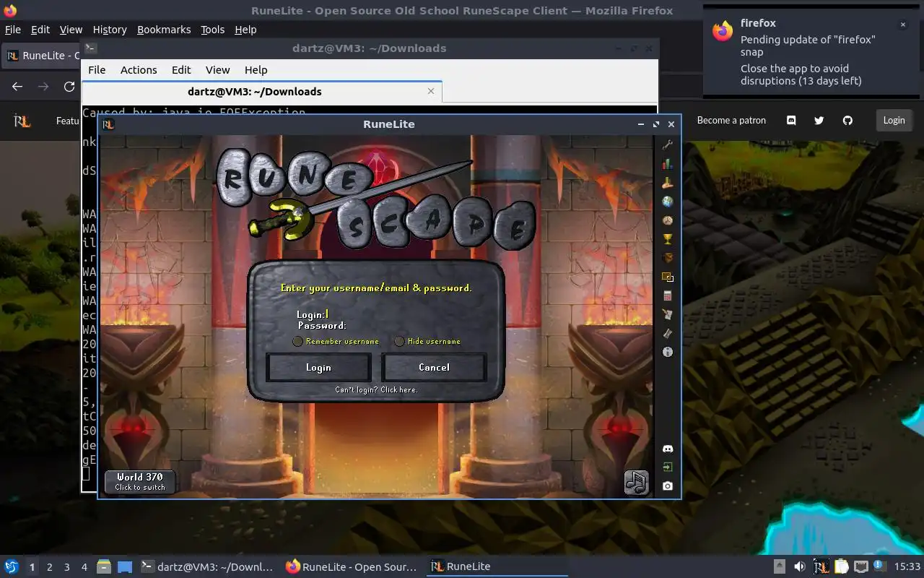Open the terminal Help menu
Screen dimensions: 924x578
pyautogui.click(x=256, y=70)
